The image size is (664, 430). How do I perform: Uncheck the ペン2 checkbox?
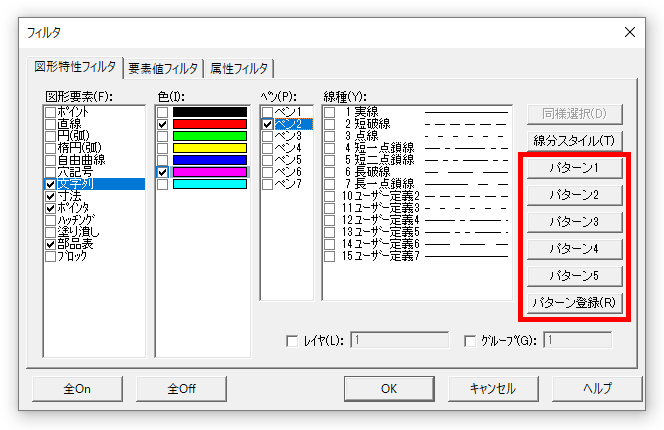click(267, 124)
